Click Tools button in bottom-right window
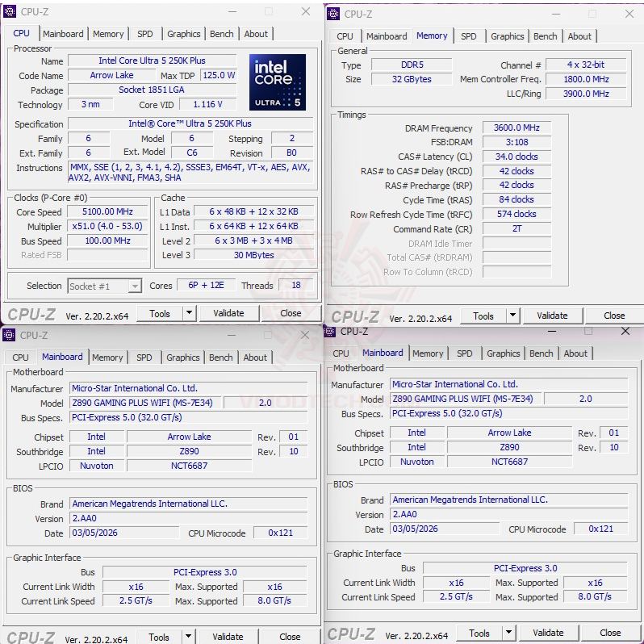The image size is (644, 644). [479, 634]
